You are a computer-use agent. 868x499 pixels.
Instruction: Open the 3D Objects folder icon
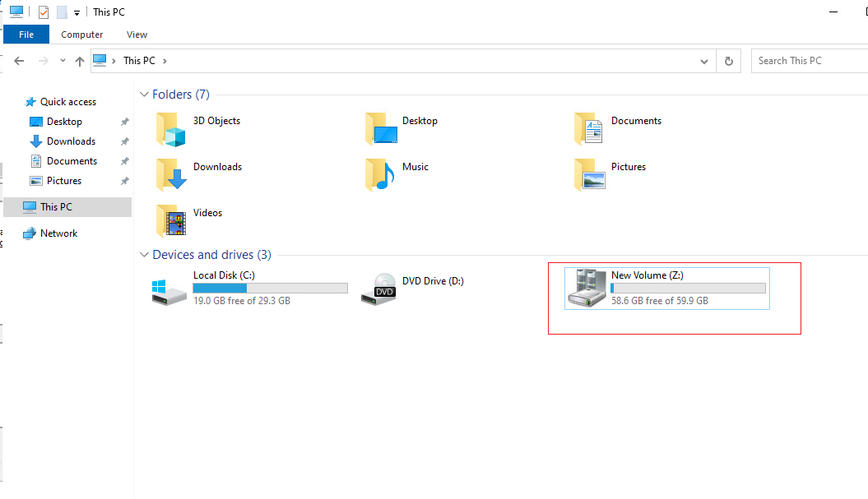pos(171,129)
